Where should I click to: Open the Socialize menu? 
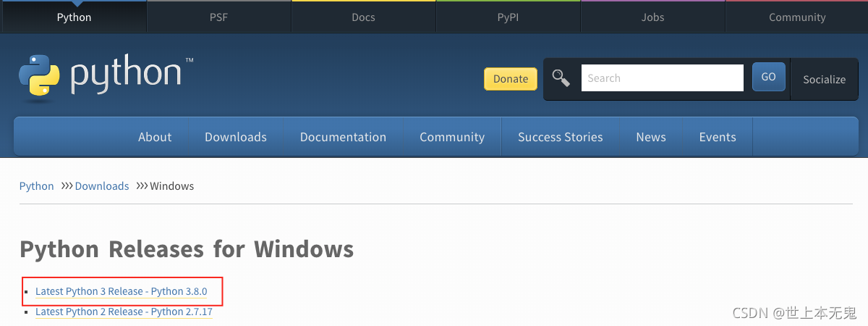tap(824, 79)
